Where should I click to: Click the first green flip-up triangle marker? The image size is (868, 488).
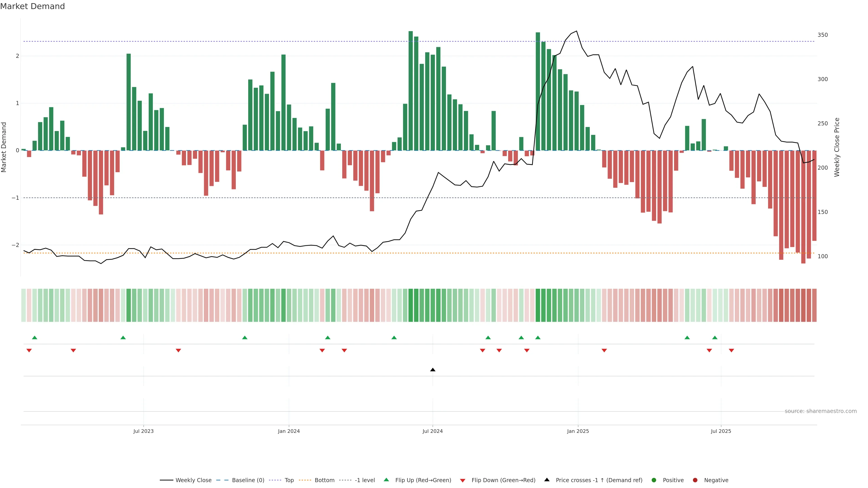34,338
